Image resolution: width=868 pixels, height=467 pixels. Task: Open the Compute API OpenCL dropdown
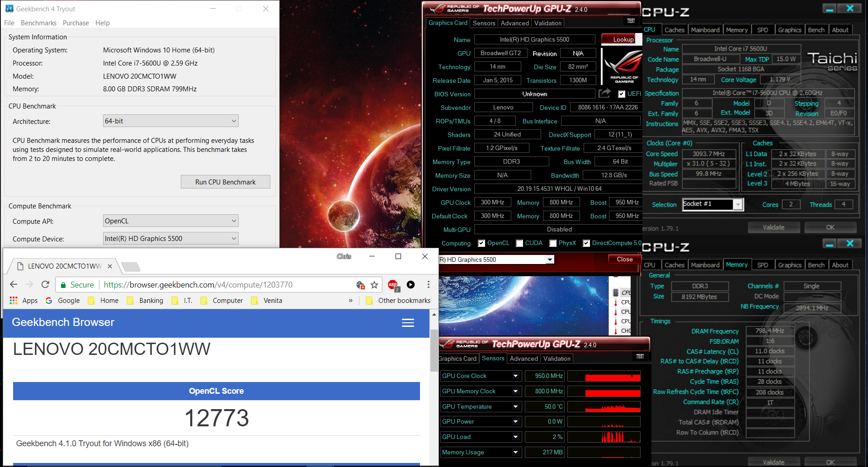pyautogui.click(x=171, y=221)
